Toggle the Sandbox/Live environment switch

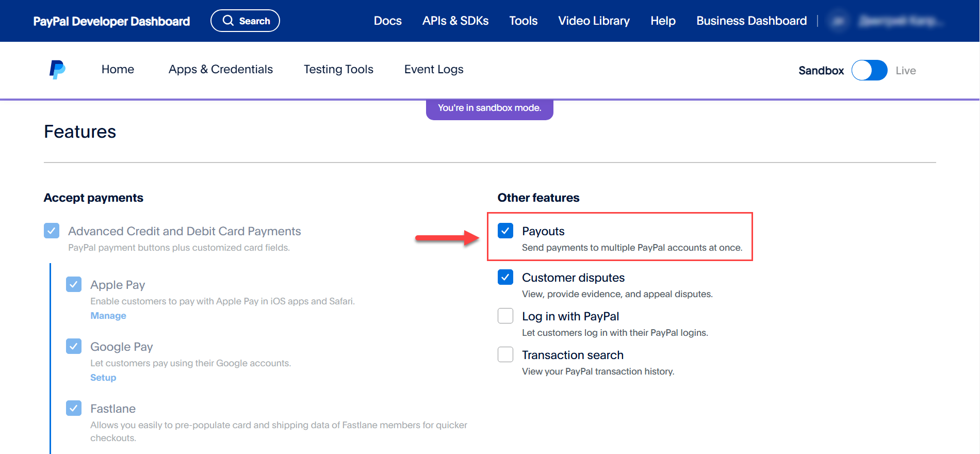869,70
